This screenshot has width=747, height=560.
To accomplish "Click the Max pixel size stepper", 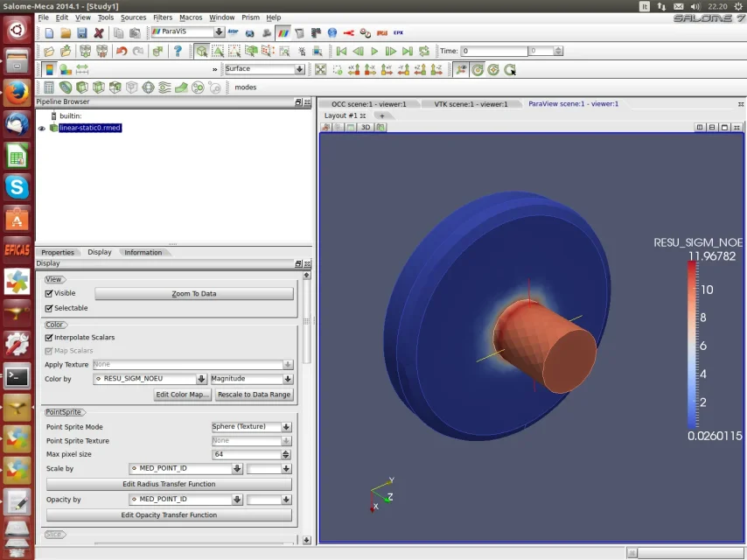I will point(286,455).
